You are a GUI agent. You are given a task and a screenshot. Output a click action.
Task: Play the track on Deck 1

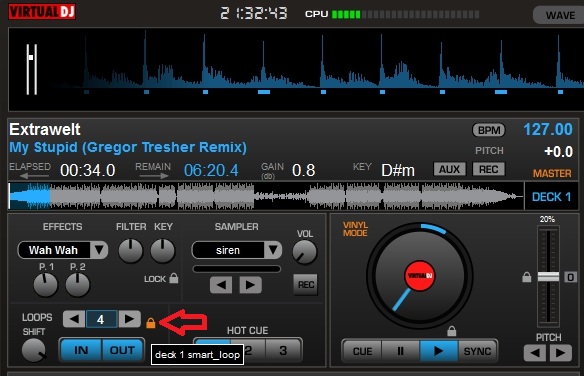(439, 351)
